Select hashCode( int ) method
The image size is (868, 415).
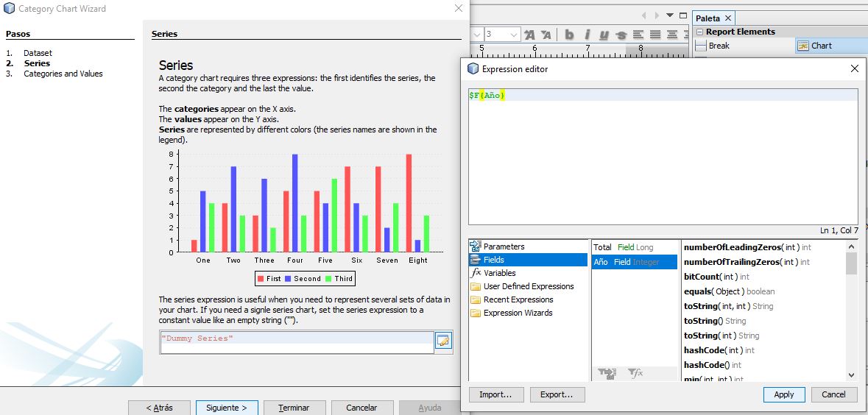point(719,350)
